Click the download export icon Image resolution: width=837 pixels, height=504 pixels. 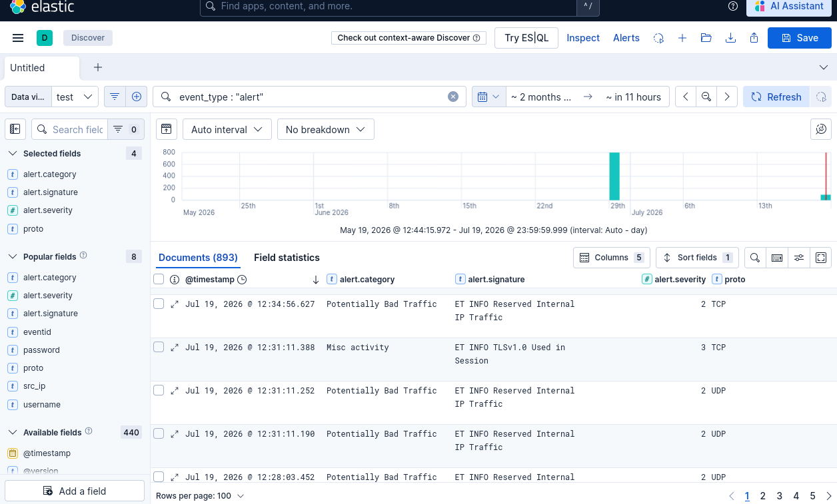tap(730, 38)
